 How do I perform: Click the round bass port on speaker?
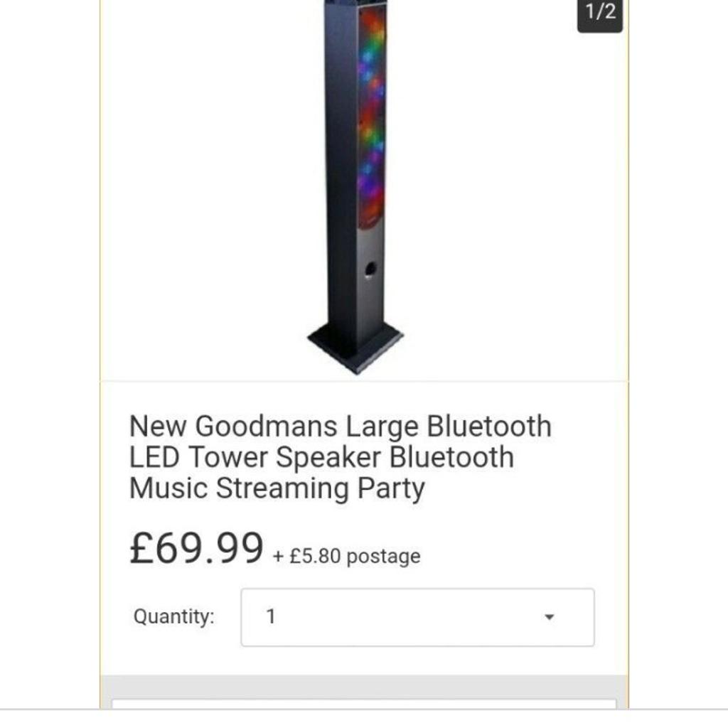coord(370,269)
